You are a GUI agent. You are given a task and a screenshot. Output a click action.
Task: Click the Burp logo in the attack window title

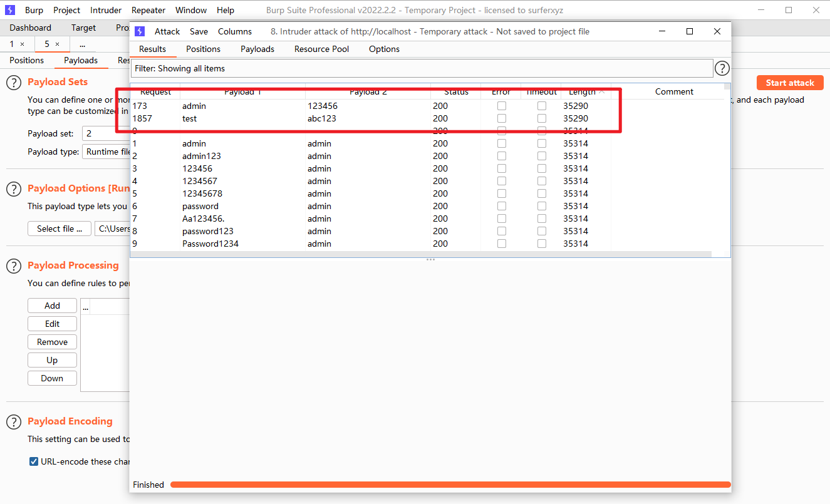140,31
